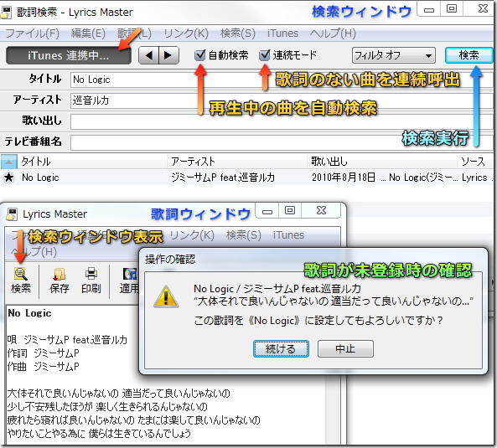The height and width of the screenshot is (448, 497).
Task: Sort results by アーティスト column header
Action: 237,162
